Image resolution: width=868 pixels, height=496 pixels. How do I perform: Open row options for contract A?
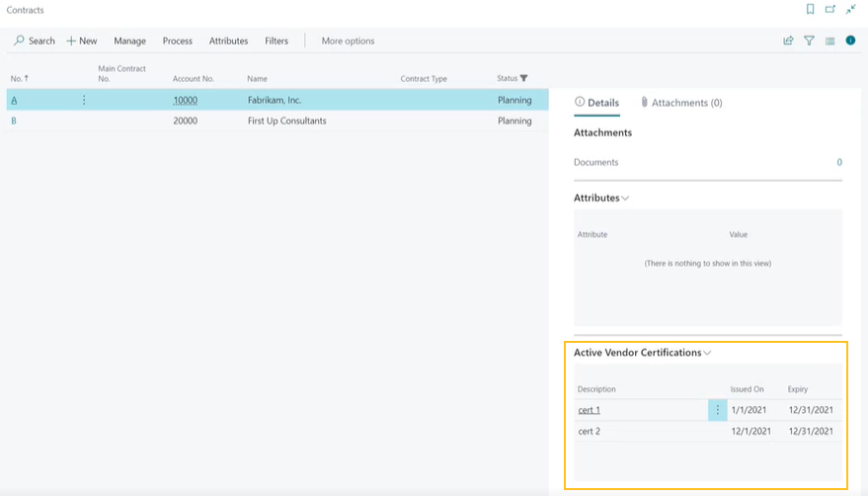tap(84, 100)
